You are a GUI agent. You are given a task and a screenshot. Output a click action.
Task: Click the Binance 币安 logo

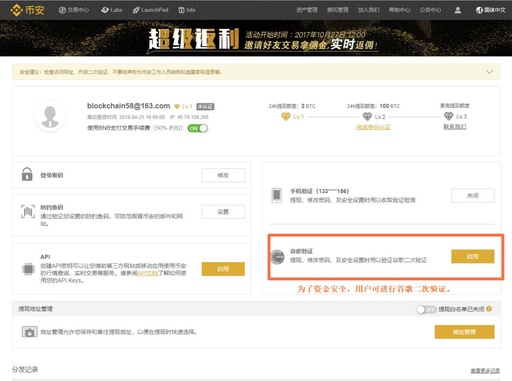coord(27,10)
